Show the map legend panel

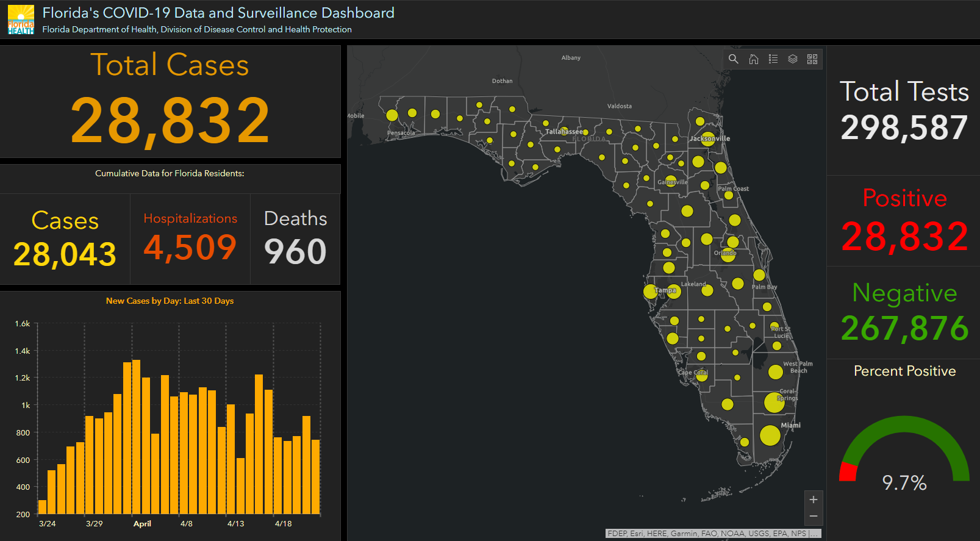point(773,59)
